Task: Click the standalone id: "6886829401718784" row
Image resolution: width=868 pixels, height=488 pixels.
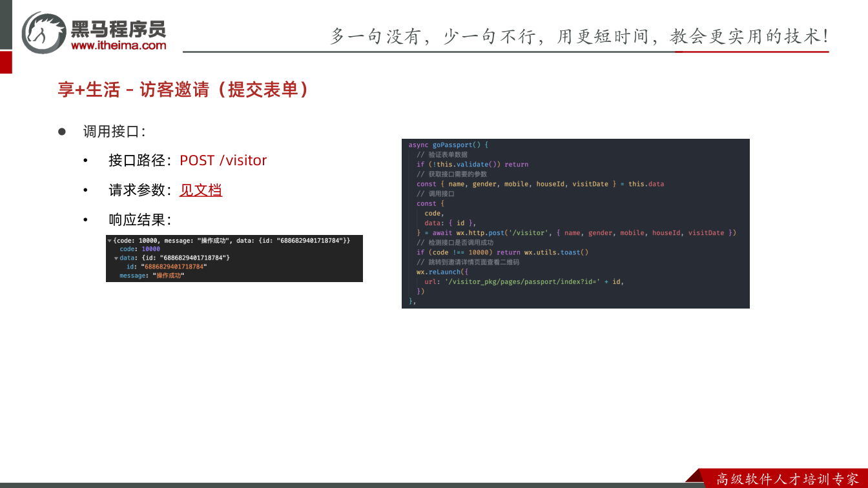Action: click(167, 267)
